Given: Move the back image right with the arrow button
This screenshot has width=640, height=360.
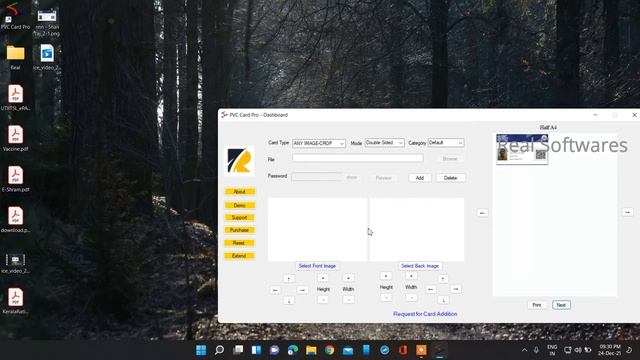Looking at the screenshot, I should [456, 289].
